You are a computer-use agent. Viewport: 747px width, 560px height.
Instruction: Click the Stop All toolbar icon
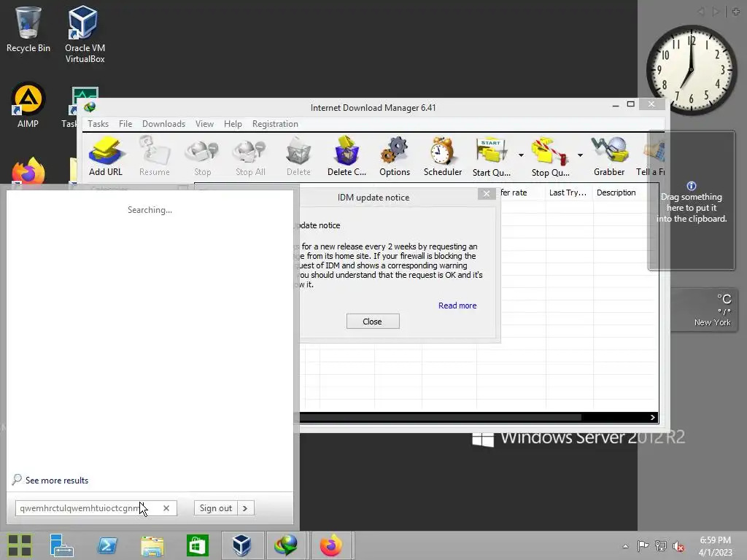tap(250, 157)
